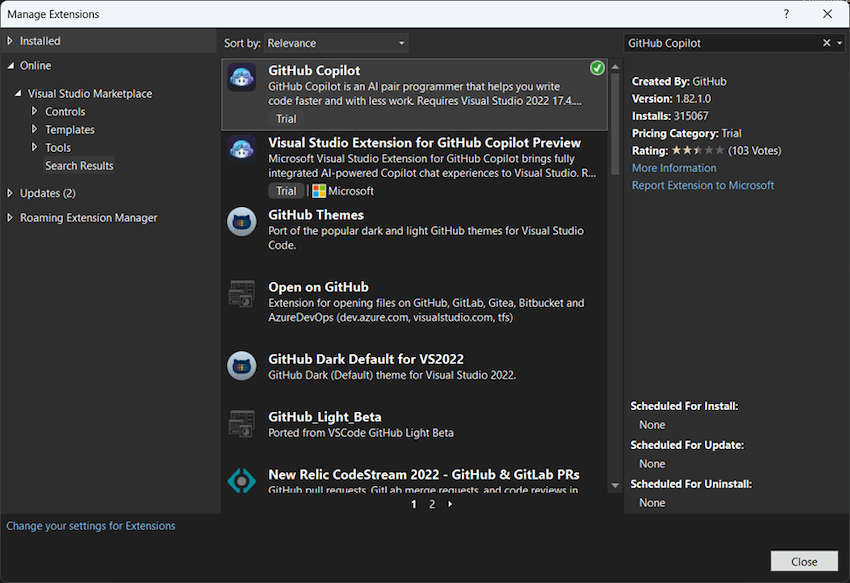Go to page 2 of results
This screenshot has height=583, width=850.
tap(432, 505)
